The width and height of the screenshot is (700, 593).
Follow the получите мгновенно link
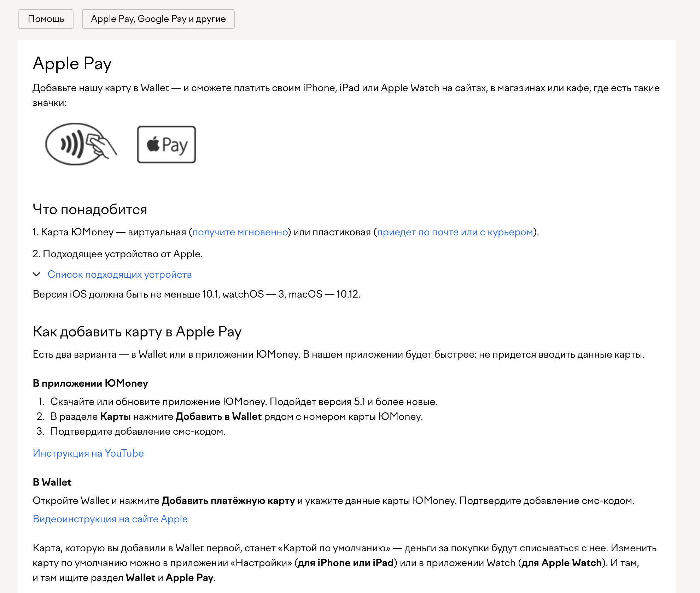(x=240, y=232)
